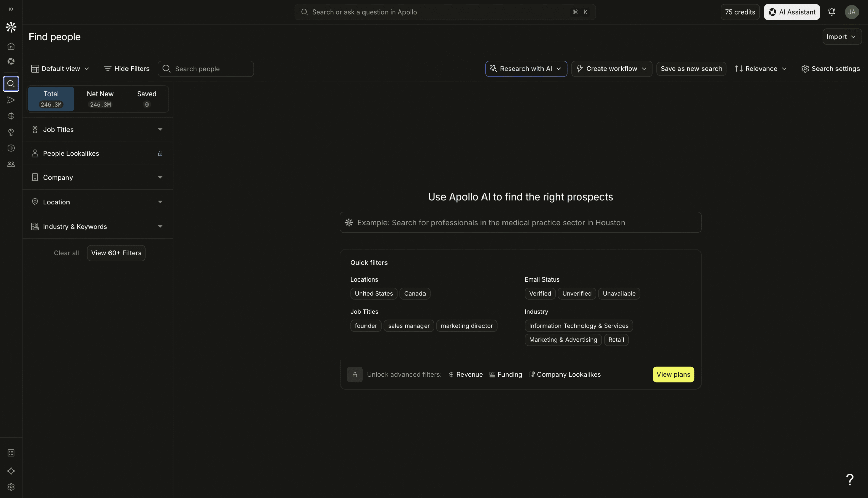
Task: Open the Import dropdown
Action: (842, 37)
